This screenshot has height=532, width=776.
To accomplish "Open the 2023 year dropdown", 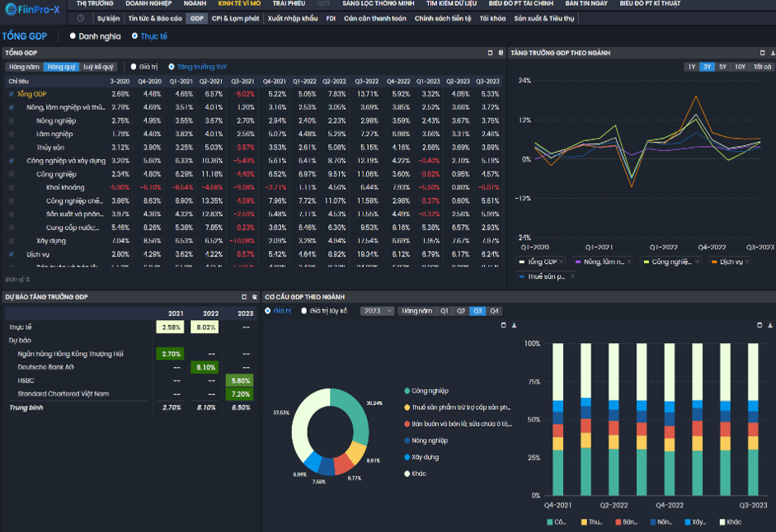I will click(377, 311).
